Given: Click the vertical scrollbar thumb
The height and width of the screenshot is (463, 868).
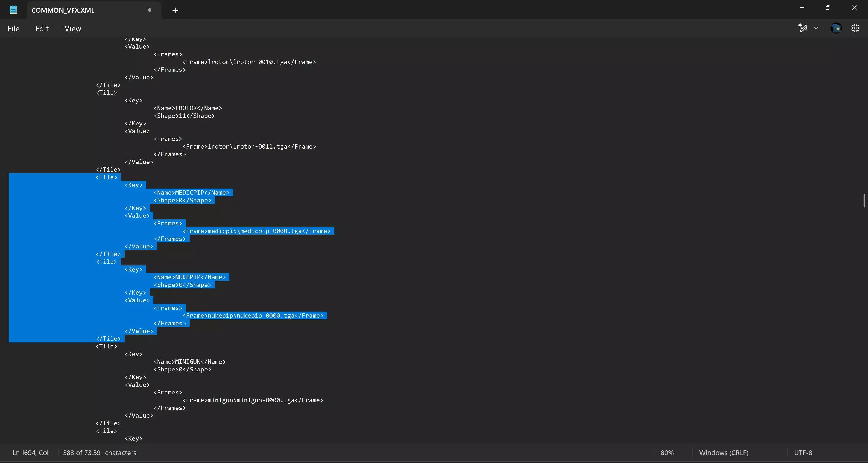Looking at the screenshot, I should 864,201.
